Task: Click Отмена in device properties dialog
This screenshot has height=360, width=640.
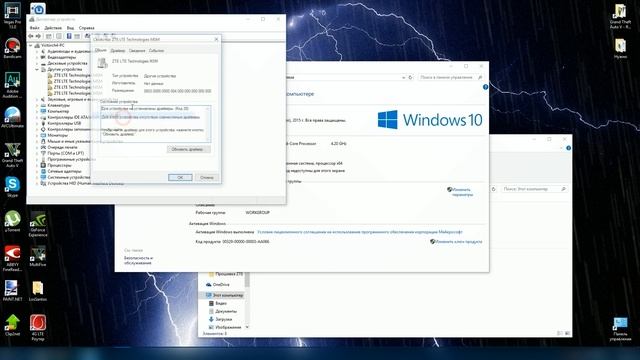Action: click(x=207, y=178)
